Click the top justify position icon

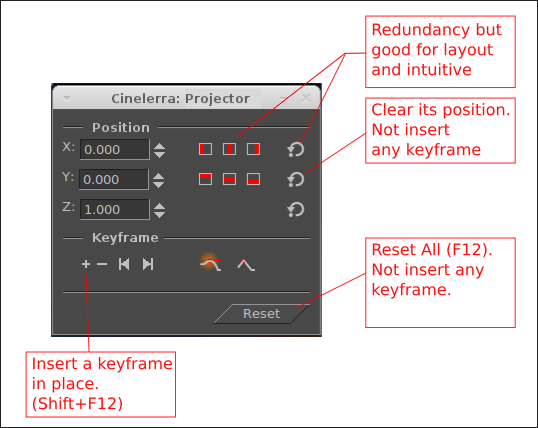[205, 179]
